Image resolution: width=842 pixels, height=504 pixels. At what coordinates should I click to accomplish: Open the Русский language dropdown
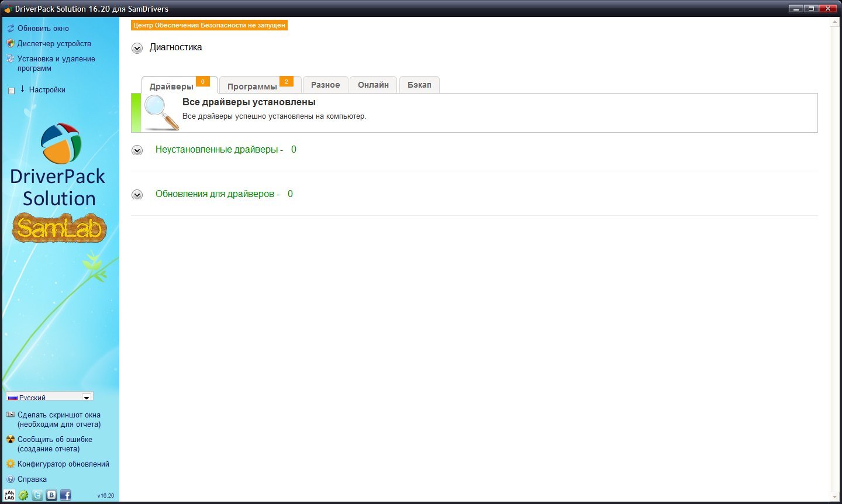[87, 397]
